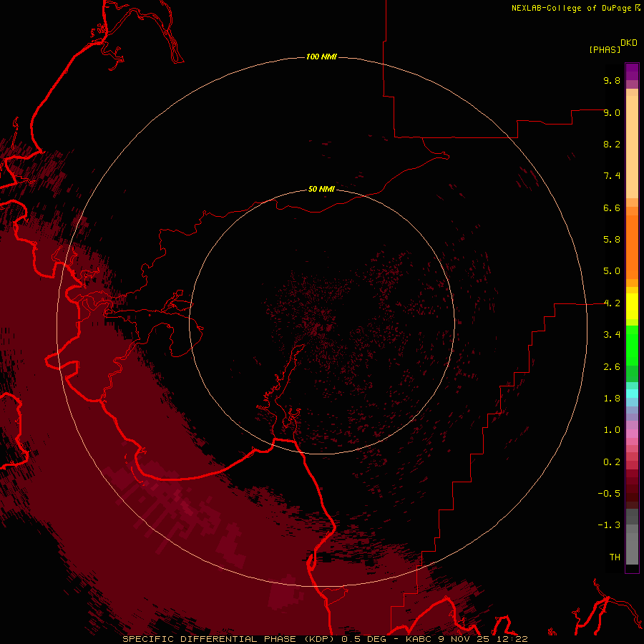The image size is (644, 644).
Task: Click the cyan segment of the color bar
Action: 632,394
